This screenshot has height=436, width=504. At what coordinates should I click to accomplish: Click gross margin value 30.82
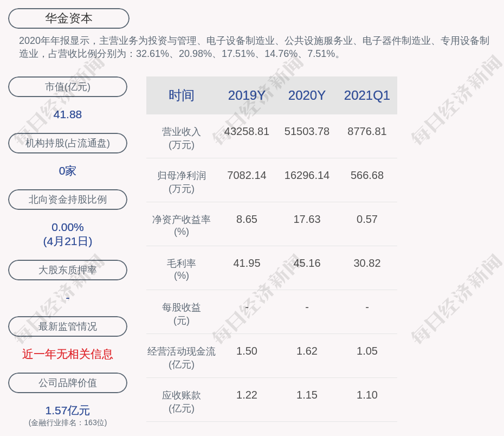(367, 264)
